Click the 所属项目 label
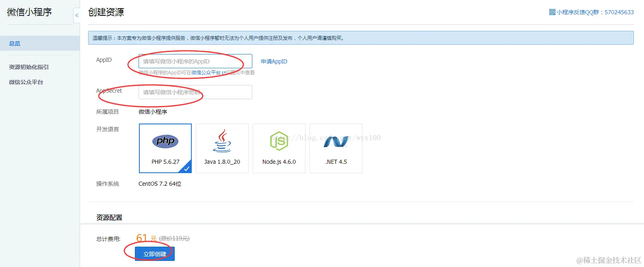 click(108, 112)
